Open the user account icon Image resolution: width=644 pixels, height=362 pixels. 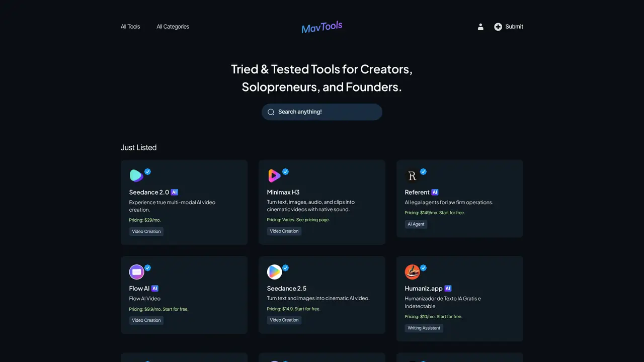point(480,27)
